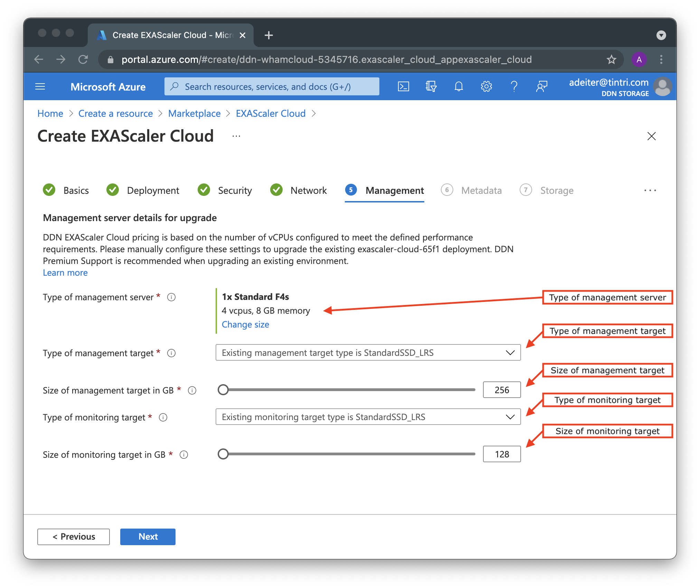The height and width of the screenshot is (588, 700).
Task: Open the Help question mark menu
Action: click(x=514, y=86)
